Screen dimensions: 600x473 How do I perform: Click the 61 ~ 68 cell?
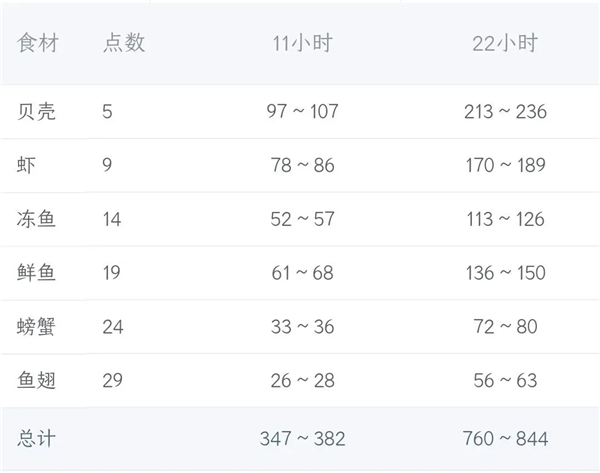point(302,273)
